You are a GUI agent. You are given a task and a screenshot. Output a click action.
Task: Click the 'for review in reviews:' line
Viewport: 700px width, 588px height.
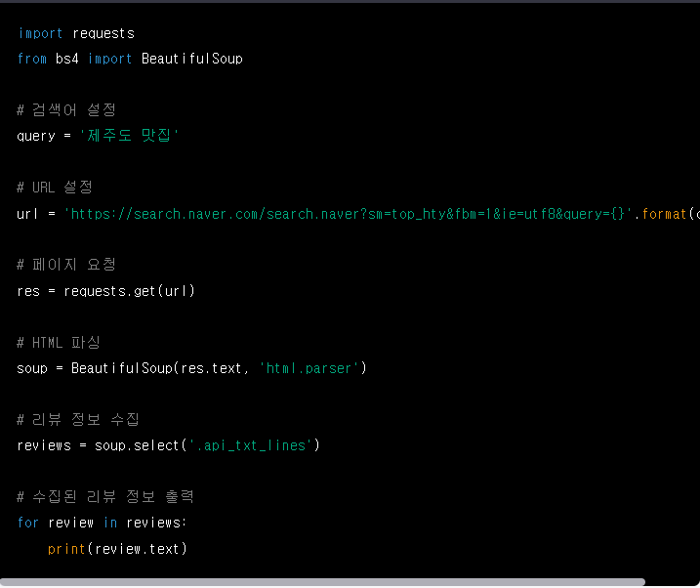click(102, 523)
